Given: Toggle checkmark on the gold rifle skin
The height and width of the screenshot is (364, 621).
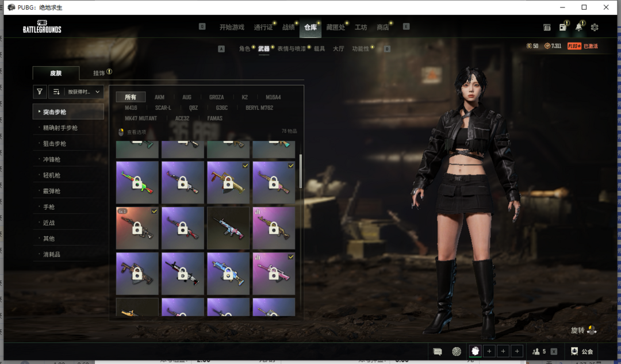Looking at the screenshot, I should coord(246,166).
